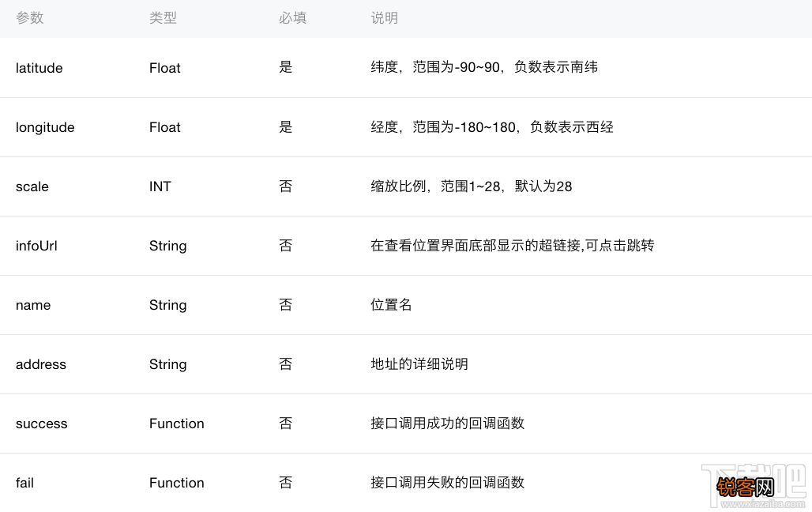Select the 参数 column header

29,17
